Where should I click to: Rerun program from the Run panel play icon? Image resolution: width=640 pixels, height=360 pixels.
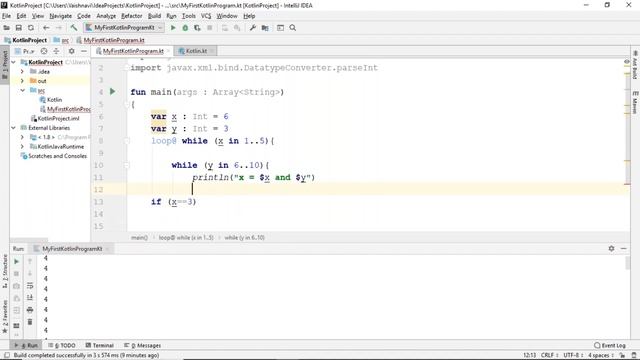tap(16, 262)
